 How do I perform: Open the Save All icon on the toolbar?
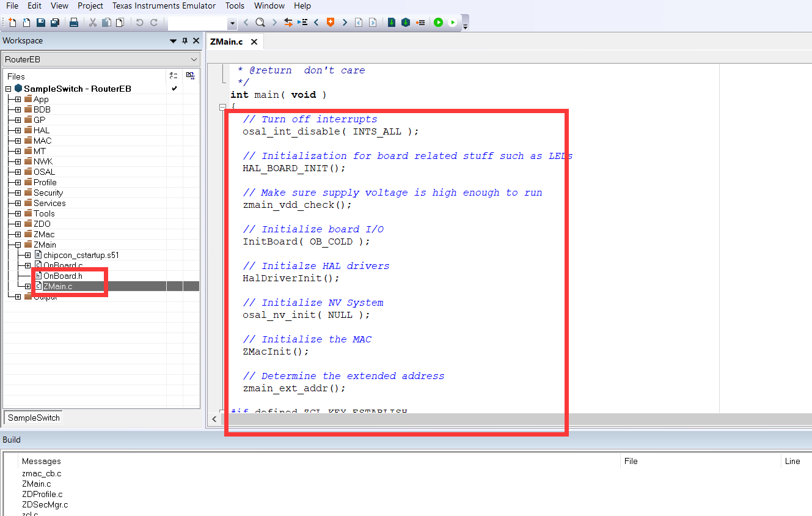(55, 23)
